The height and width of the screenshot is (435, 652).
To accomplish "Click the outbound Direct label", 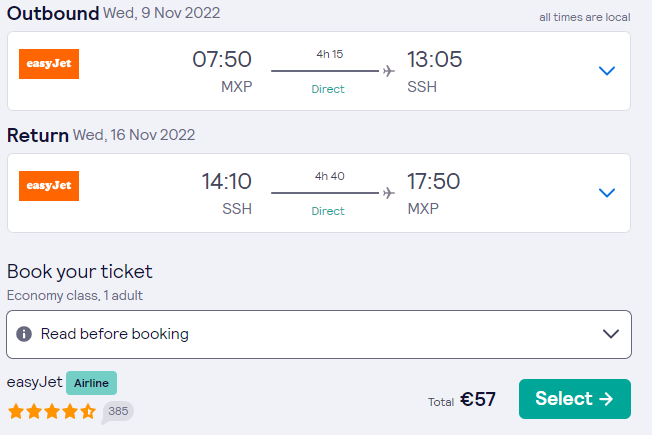I will [x=328, y=89].
